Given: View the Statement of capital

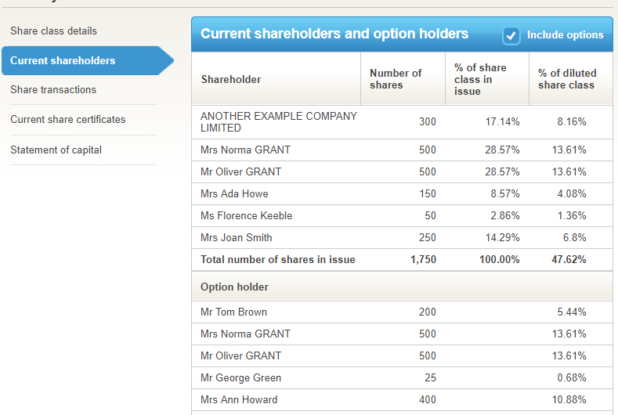Looking at the screenshot, I should click(56, 150).
